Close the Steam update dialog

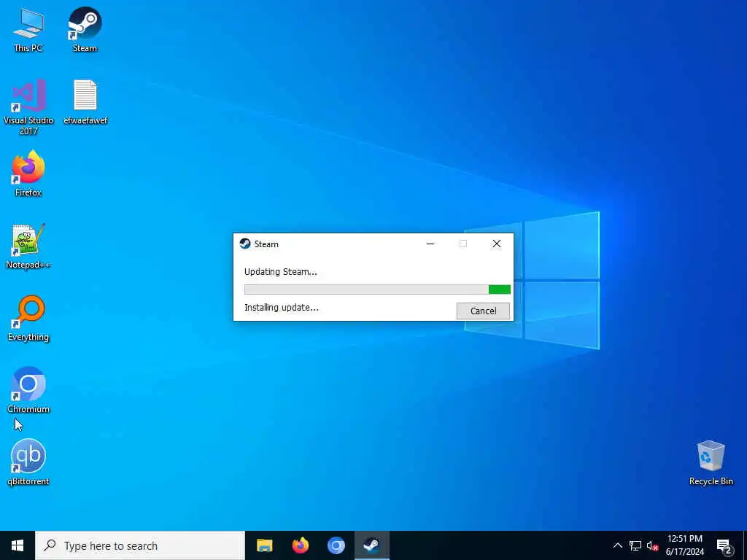pos(496,244)
